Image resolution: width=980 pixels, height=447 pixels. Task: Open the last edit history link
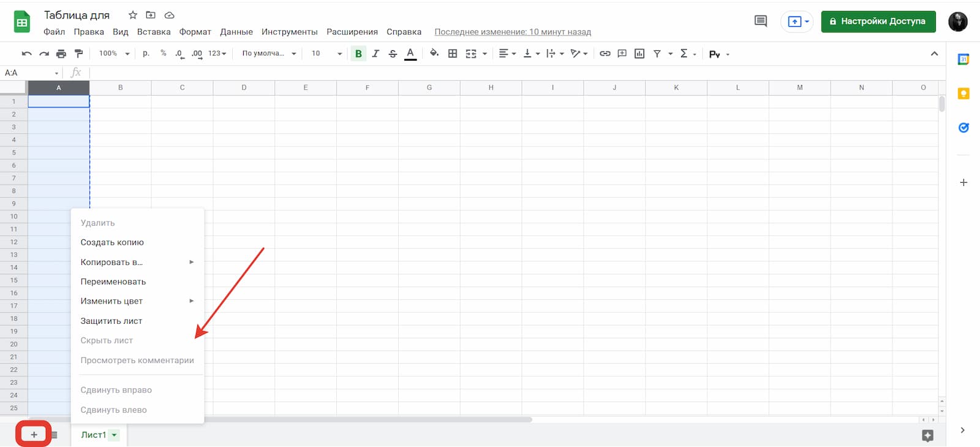(x=513, y=32)
